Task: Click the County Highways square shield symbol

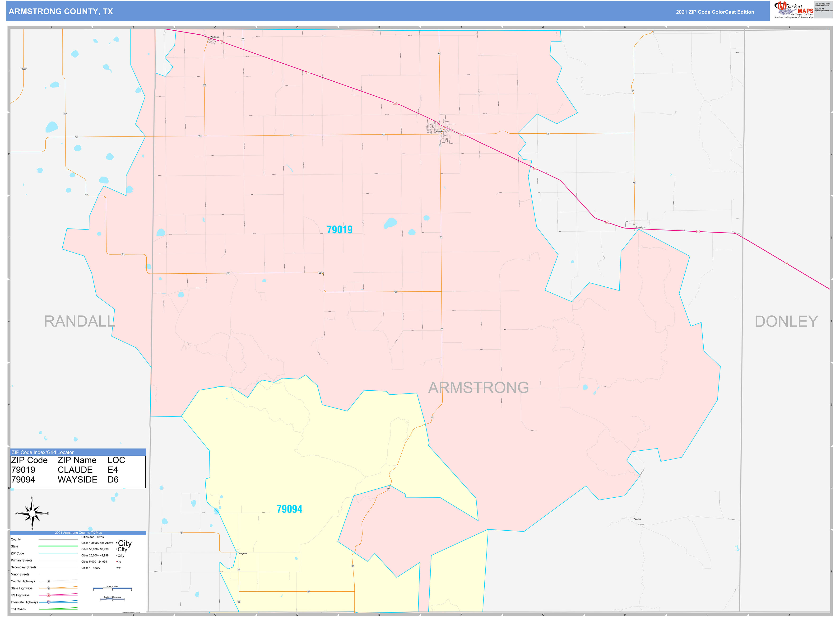Action: 49,581
